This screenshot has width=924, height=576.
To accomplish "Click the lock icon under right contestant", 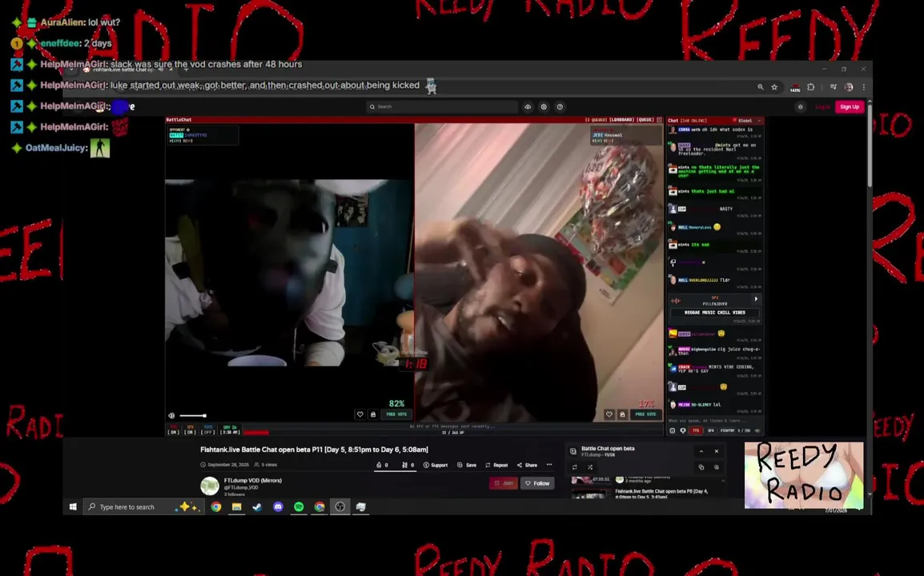I will click(x=622, y=414).
